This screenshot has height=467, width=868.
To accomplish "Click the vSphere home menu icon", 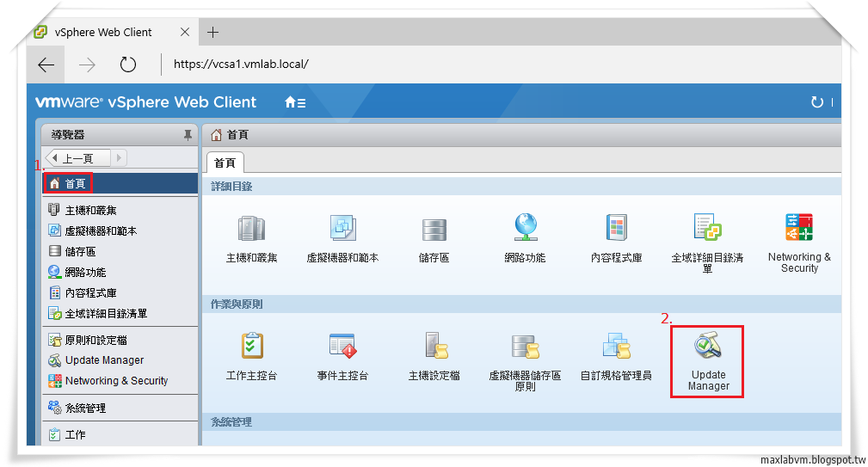I will click(x=294, y=102).
